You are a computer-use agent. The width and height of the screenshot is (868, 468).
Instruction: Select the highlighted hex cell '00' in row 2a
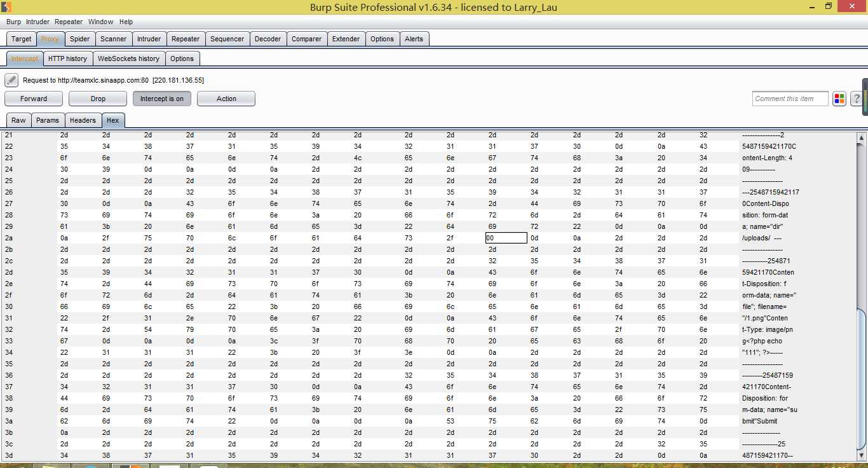[506, 238]
